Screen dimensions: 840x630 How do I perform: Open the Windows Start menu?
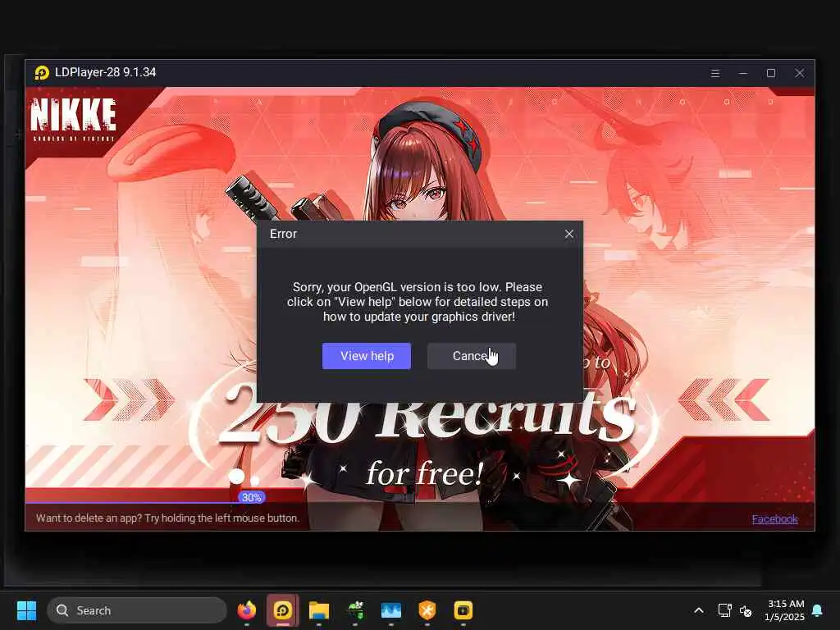click(x=26, y=610)
